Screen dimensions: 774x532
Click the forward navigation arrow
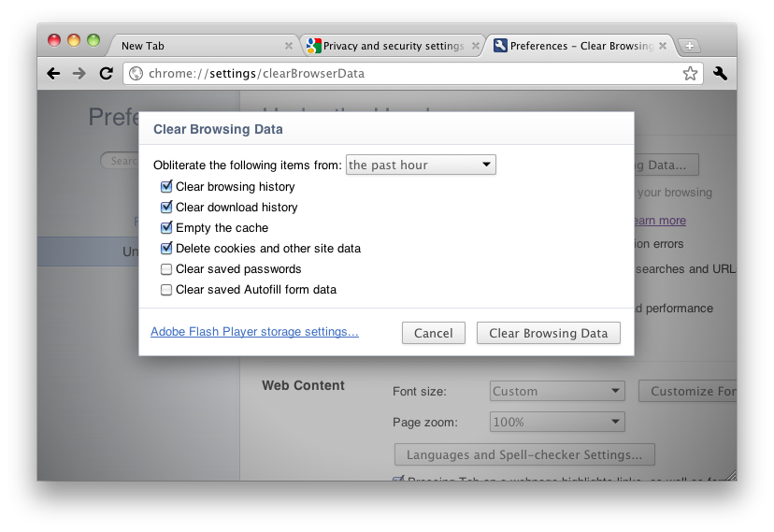point(79,74)
